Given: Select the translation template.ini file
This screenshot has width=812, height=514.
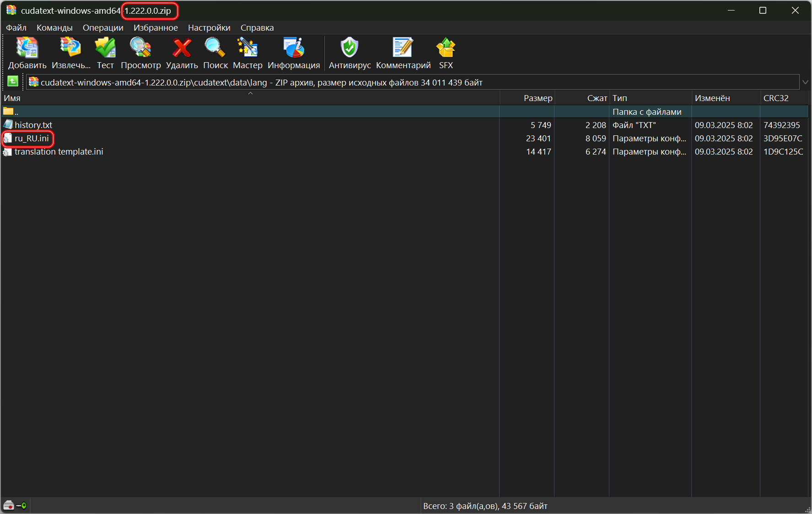Looking at the screenshot, I should (59, 151).
